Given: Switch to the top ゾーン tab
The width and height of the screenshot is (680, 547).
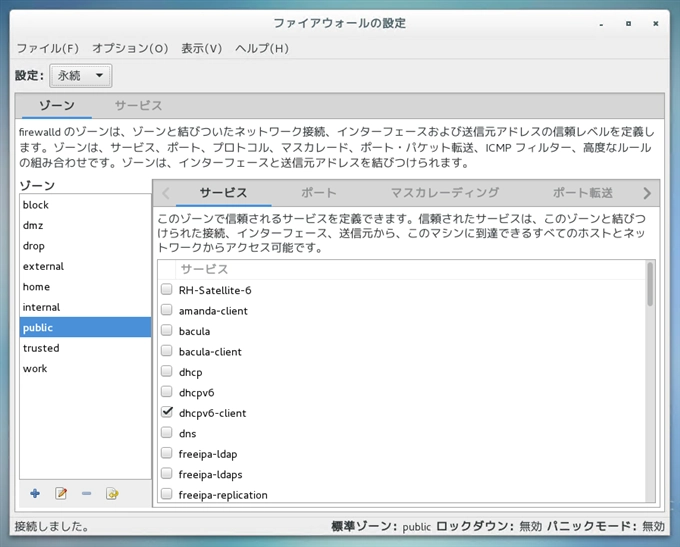Looking at the screenshot, I should [x=57, y=105].
